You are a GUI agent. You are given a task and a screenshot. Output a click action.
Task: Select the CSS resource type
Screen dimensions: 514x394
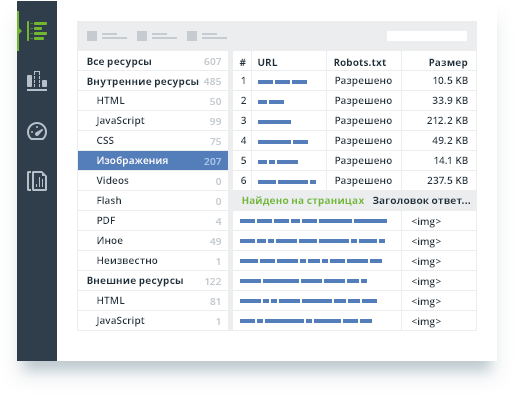153,141
